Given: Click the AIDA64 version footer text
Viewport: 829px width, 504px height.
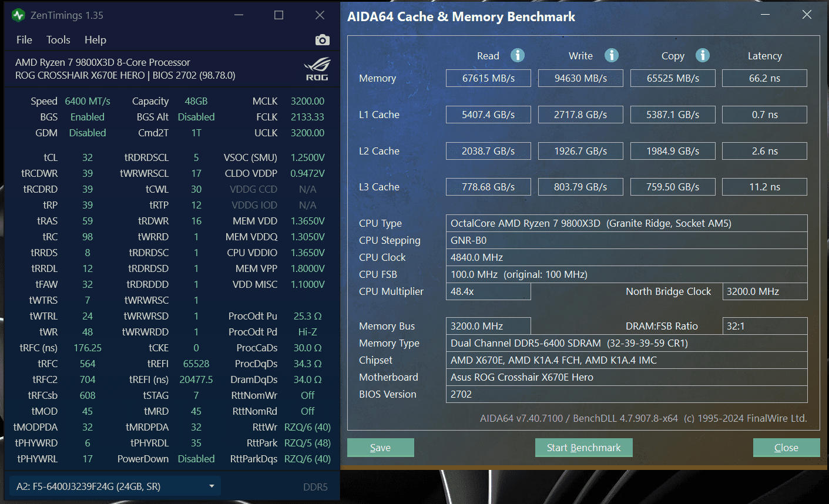Looking at the screenshot, I should click(643, 418).
